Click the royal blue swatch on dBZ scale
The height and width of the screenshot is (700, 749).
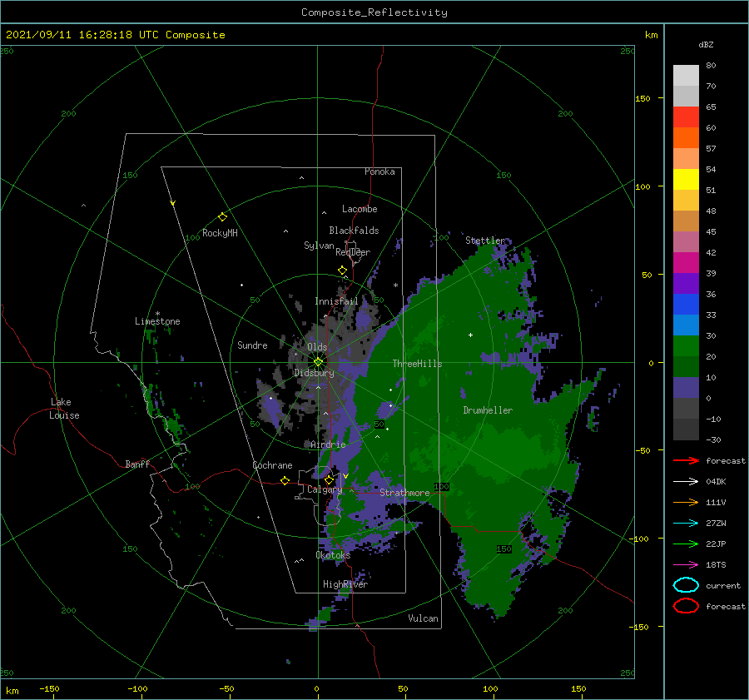(x=686, y=305)
